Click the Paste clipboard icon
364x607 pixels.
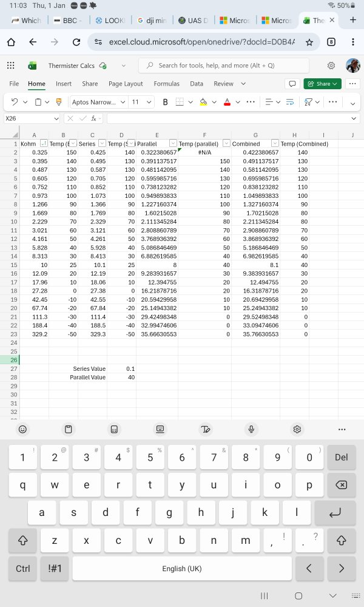pyautogui.click(x=38, y=102)
